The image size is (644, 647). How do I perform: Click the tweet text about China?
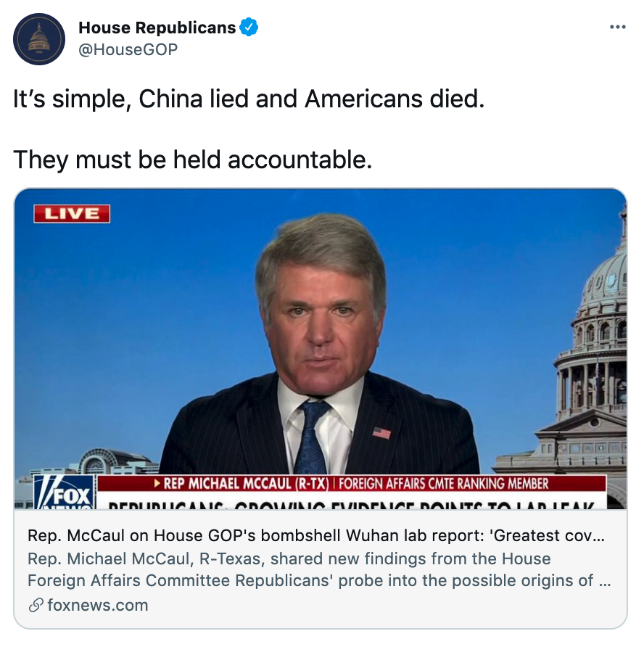coord(249,99)
